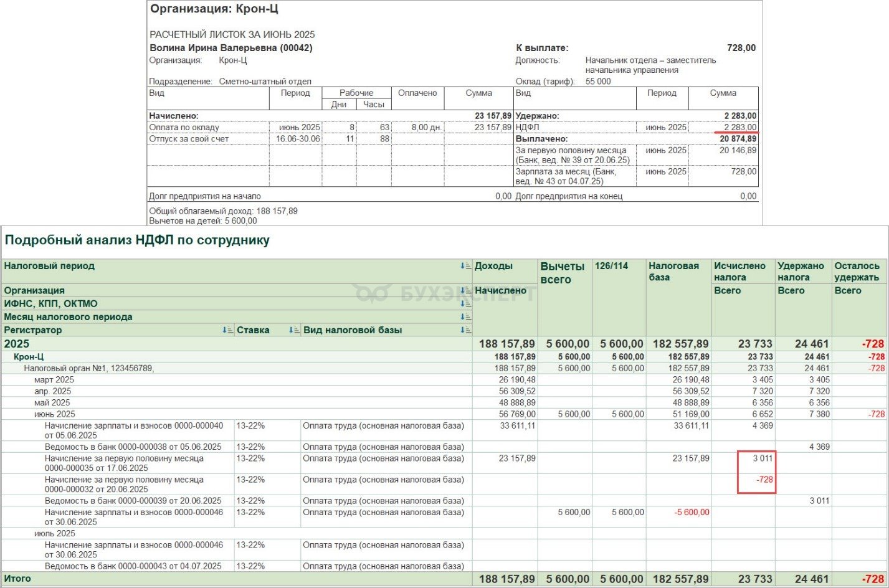
Task: Select the март 2025 month row
Action: [x=445, y=380]
